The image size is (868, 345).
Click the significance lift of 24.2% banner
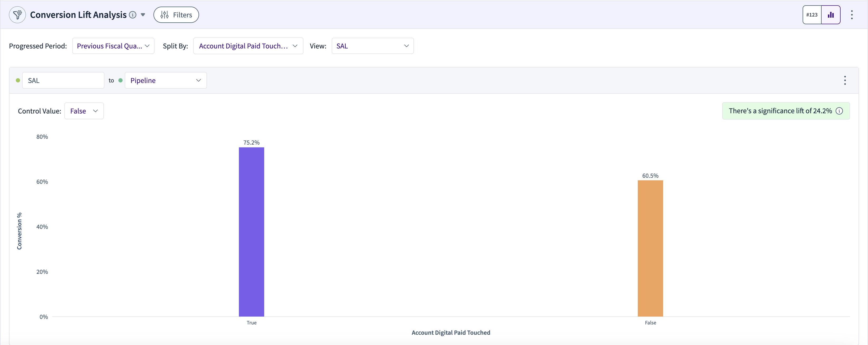[x=786, y=111]
